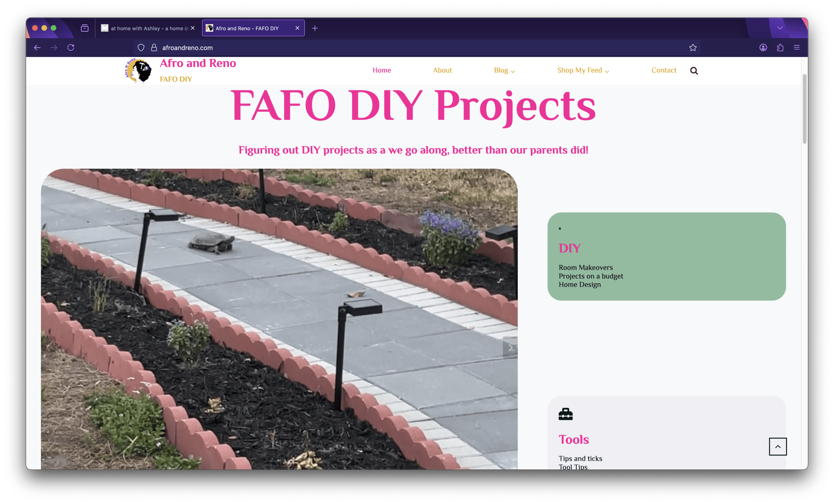Switch to the at home with Ashley tab
The width and height of the screenshot is (834, 504).
pyautogui.click(x=146, y=28)
